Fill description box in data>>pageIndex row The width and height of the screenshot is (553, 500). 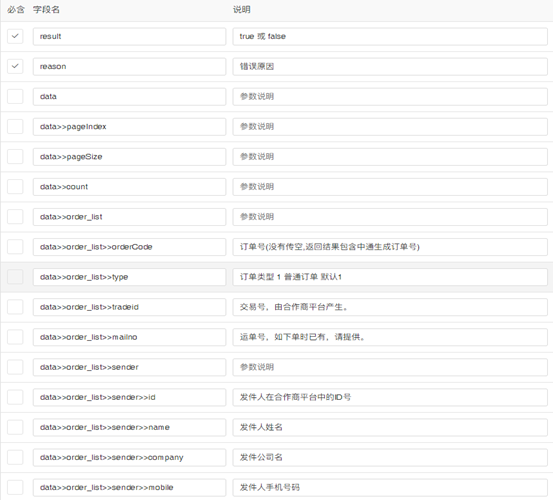[x=390, y=127]
